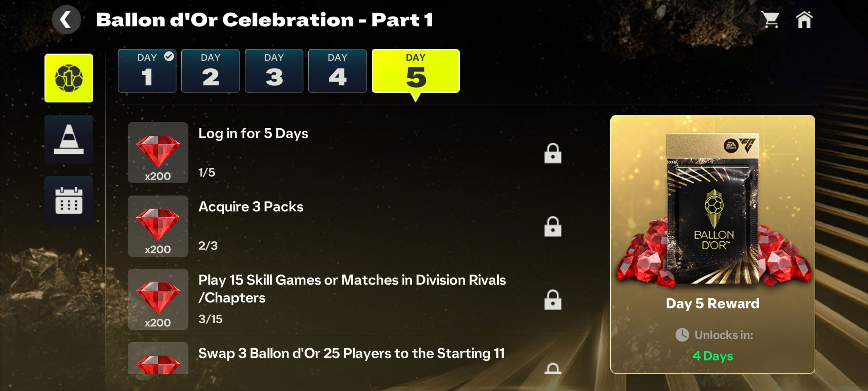Tap the lock beside Play 15 Skill Games
Screen dimensions: 868x391
coord(553,300)
